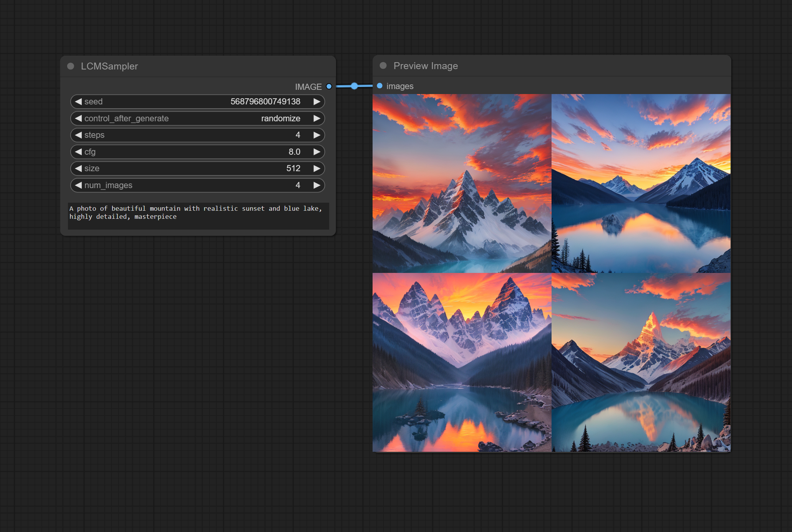792x532 pixels.
Task: Click the seed increment right arrow
Action: 316,101
